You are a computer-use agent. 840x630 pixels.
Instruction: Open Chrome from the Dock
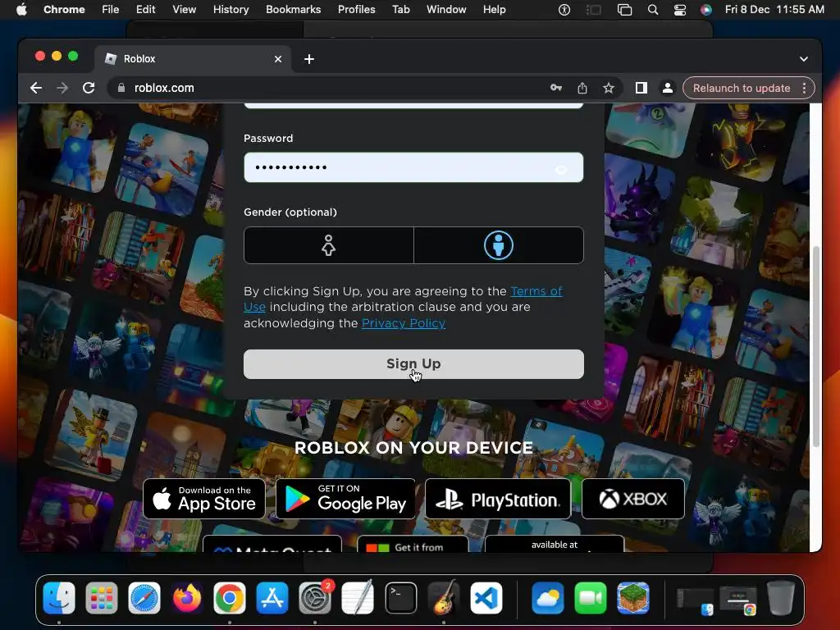[x=230, y=598]
